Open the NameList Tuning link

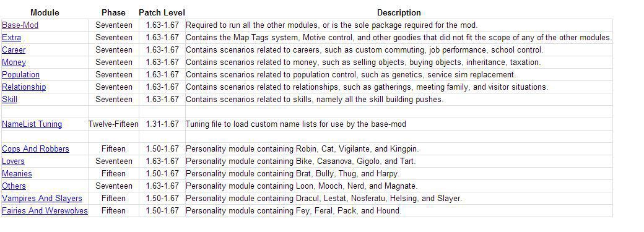(32, 124)
